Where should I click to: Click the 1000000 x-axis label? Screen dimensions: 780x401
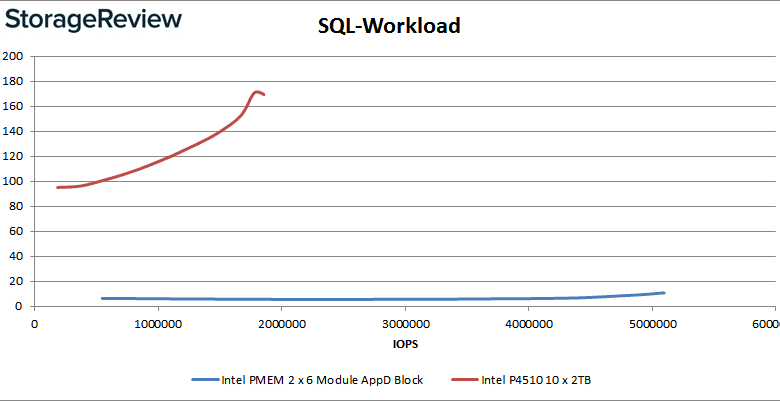click(x=158, y=324)
